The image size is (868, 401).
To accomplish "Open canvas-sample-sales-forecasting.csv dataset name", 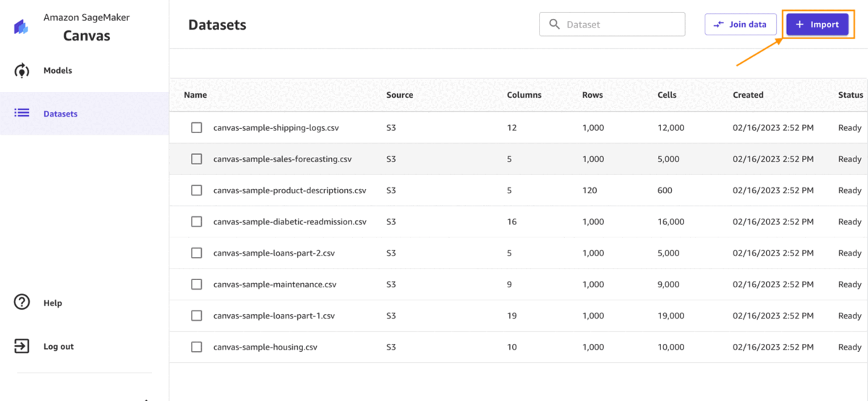I will pyautogui.click(x=282, y=159).
